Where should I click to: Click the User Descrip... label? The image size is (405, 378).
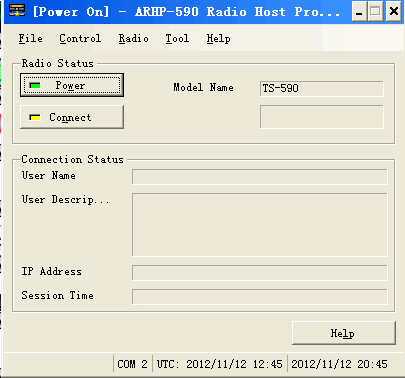[65, 200]
